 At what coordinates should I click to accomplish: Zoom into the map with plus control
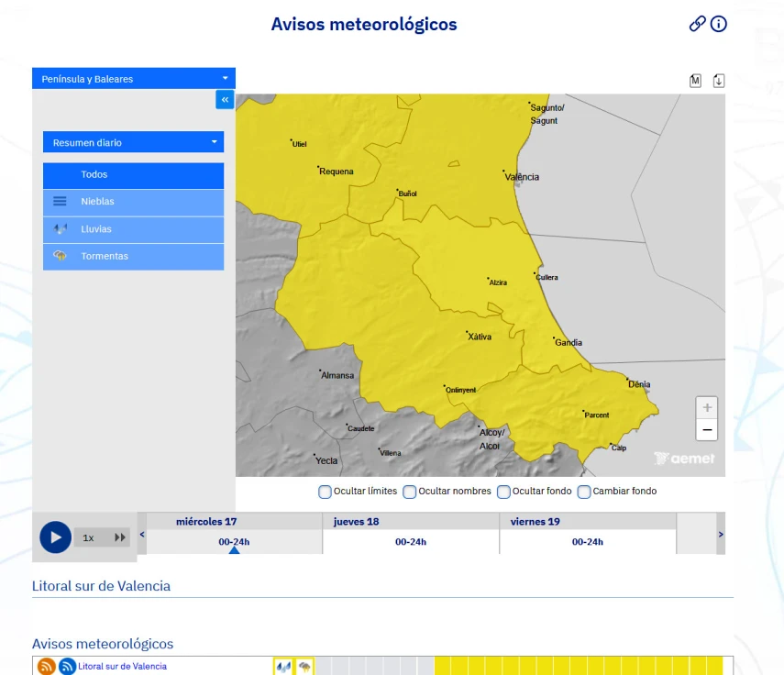click(706, 407)
